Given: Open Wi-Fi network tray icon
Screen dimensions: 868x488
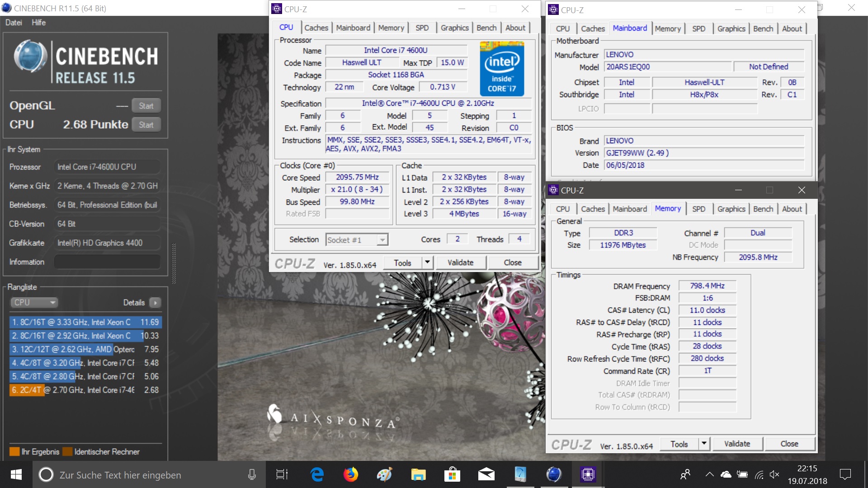Looking at the screenshot, I should [759, 474].
